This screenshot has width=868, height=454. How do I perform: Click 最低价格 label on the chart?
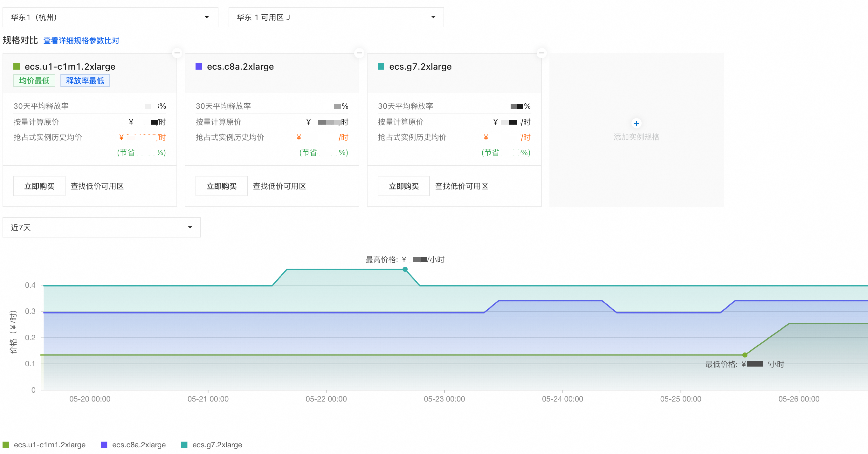click(x=745, y=364)
